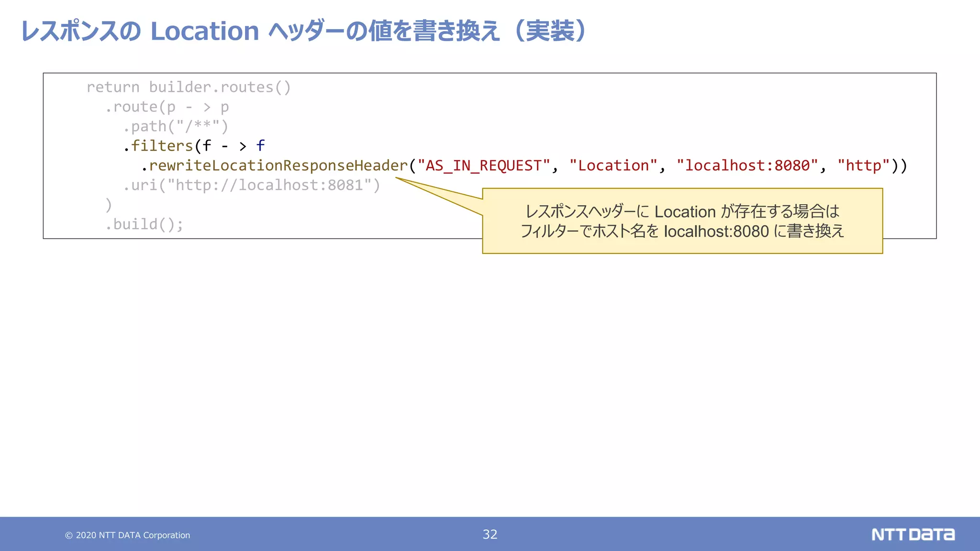
Task: Click the .uri("http://localhost:8081") line
Action: 251,185
